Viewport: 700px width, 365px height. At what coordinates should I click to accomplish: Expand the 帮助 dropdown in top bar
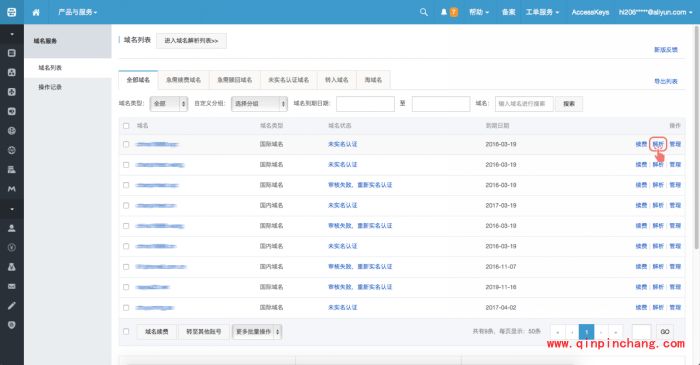[x=479, y=12]
